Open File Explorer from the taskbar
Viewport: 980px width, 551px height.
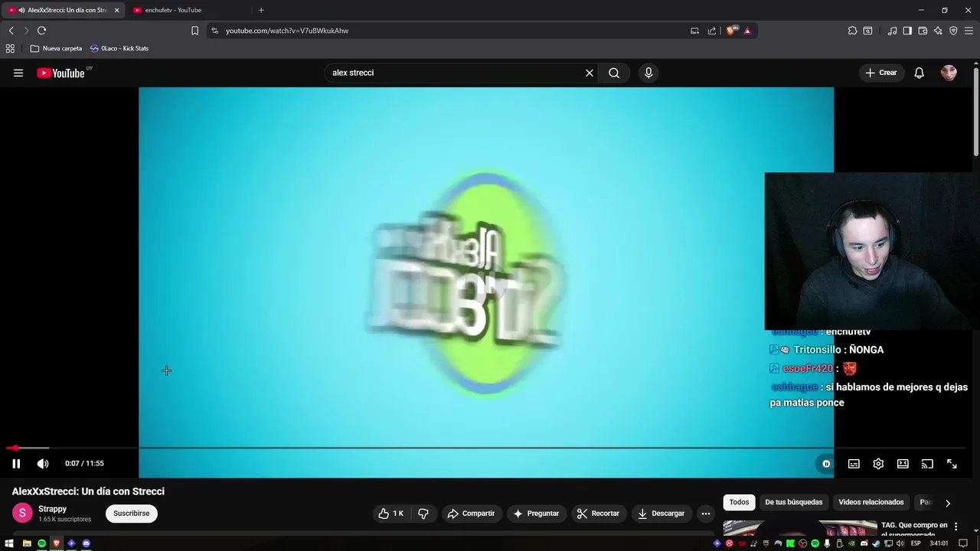[x=27, y=543]
